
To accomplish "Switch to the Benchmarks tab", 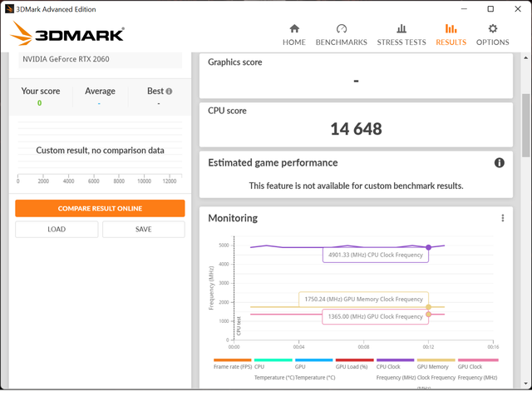I will [342, 35].
